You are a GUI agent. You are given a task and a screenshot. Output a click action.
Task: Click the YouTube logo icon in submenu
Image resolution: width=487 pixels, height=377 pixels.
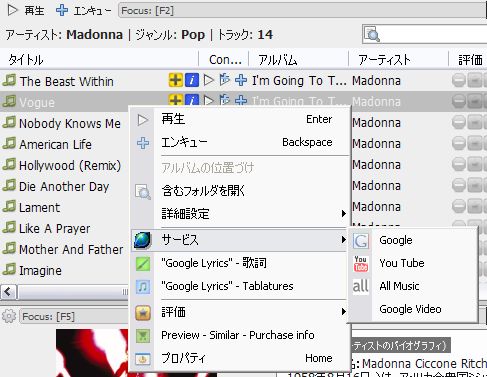click(361, 264)
